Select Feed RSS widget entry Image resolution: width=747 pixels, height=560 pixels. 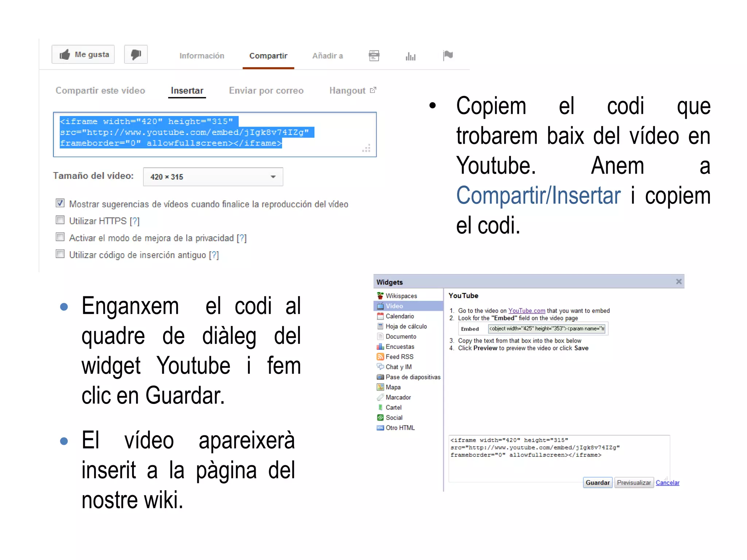tap(408, 357)
